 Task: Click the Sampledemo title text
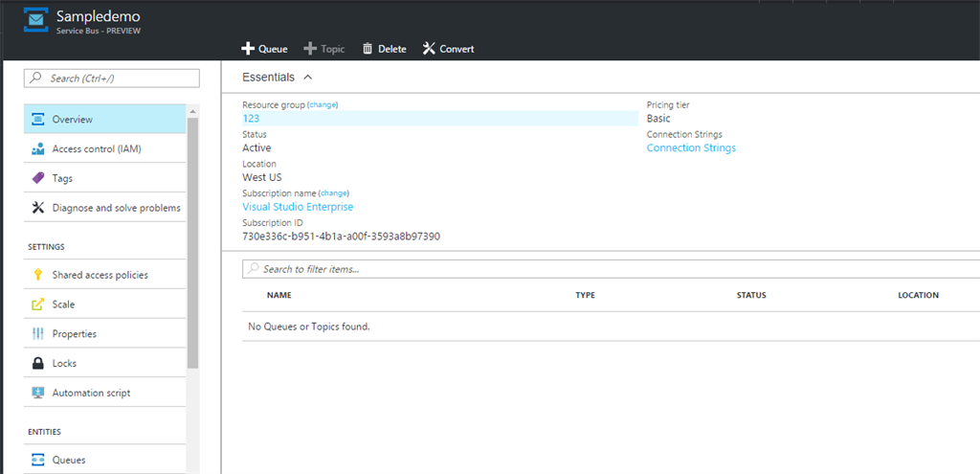coord(99,16)
